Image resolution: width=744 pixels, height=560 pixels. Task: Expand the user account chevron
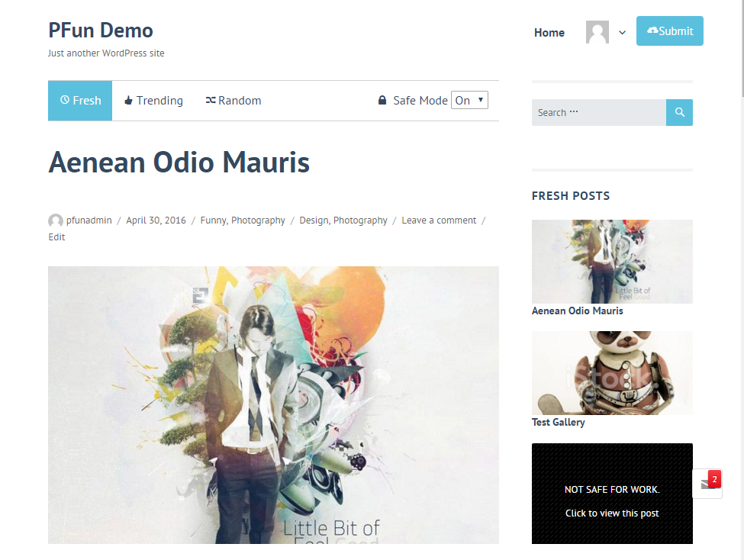coord(622,33)
